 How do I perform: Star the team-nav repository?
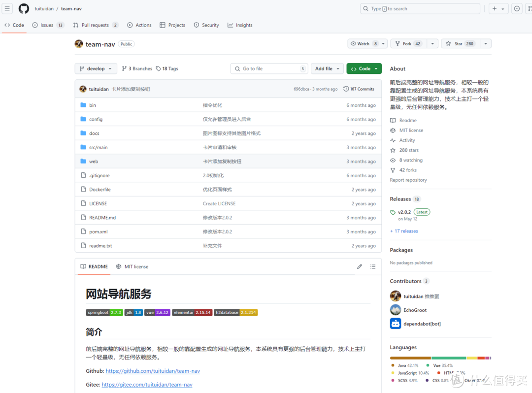tap(460, 44)
